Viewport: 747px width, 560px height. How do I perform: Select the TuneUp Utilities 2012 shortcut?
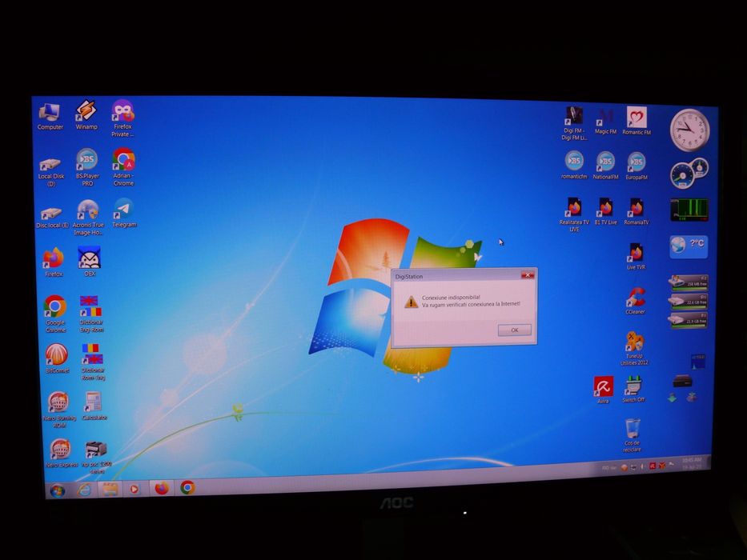(634, 349)
